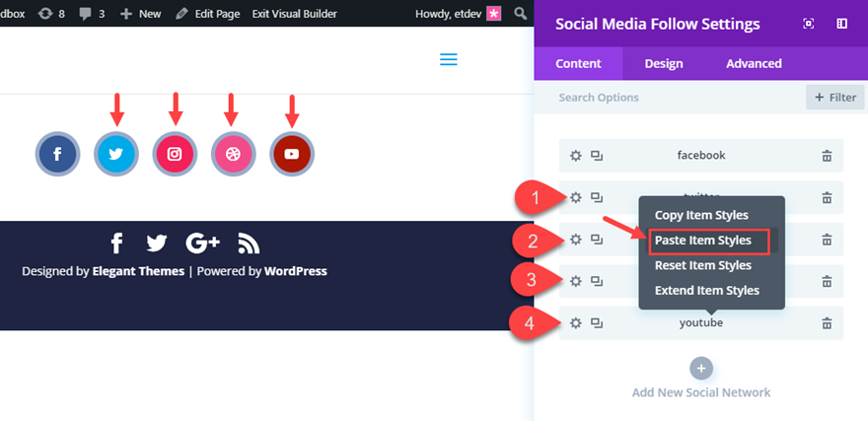Open settings gear for facebook item

click(576, 156)
